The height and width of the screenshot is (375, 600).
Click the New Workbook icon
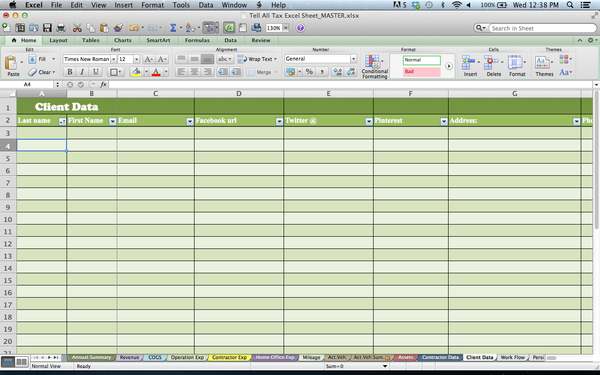pyautogui.click(x=7, y=28)
